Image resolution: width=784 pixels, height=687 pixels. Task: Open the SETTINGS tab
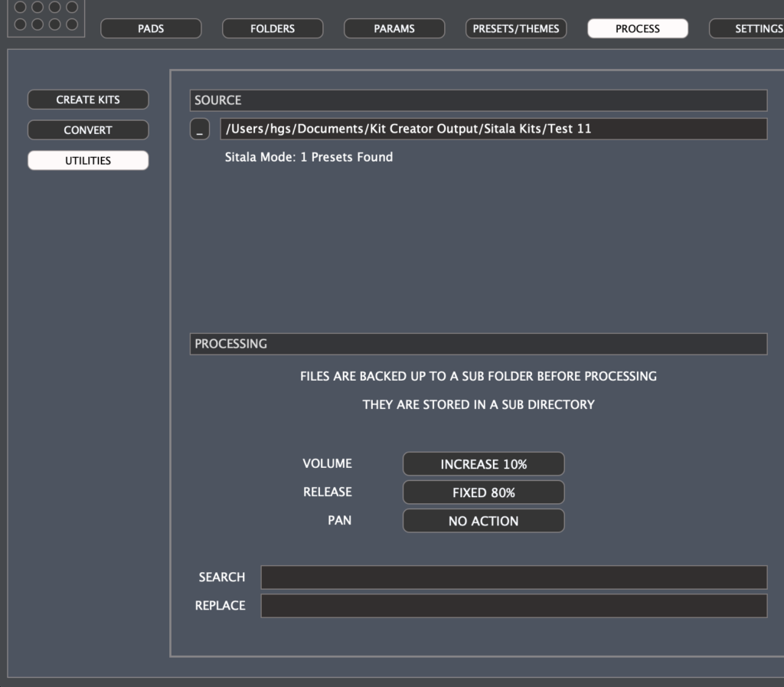click(746, 28)
